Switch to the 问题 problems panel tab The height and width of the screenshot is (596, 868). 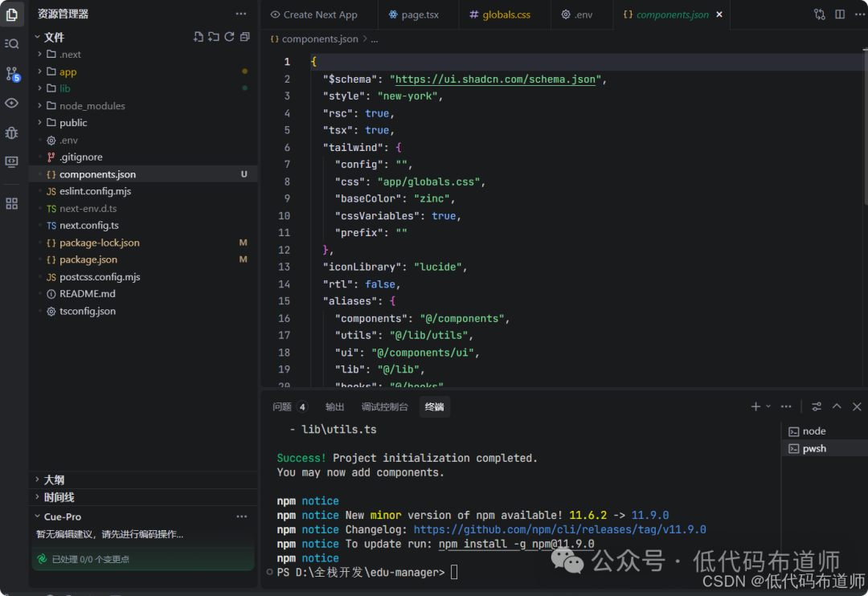[282, 406]
